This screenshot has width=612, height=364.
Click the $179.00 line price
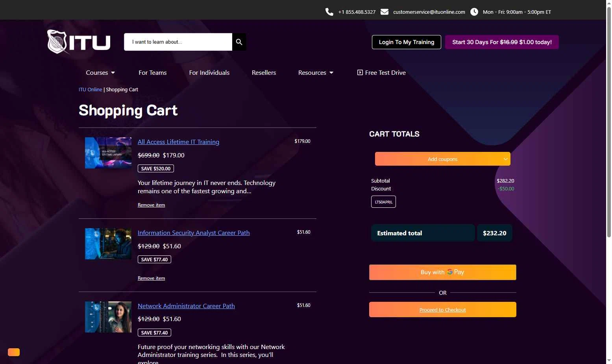coord(302,141)
